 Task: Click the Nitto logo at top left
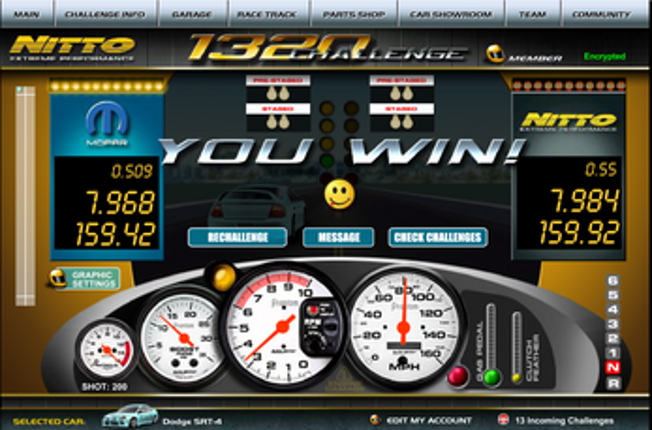click(72, 49)
